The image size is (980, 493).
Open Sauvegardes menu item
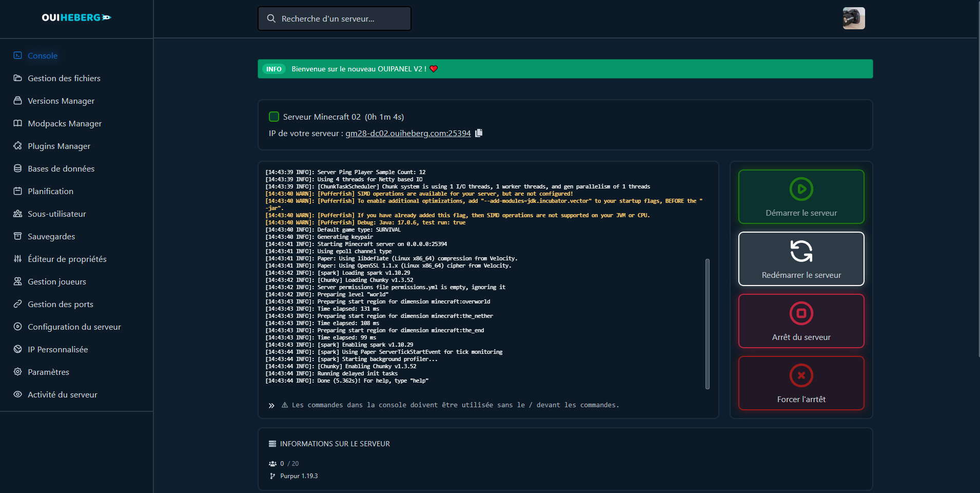51,236
